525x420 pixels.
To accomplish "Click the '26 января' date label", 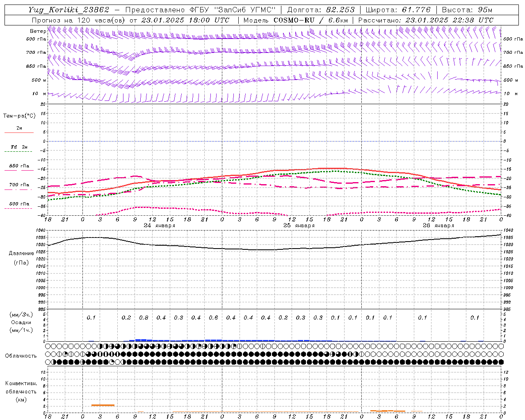I will pos(438,226).
